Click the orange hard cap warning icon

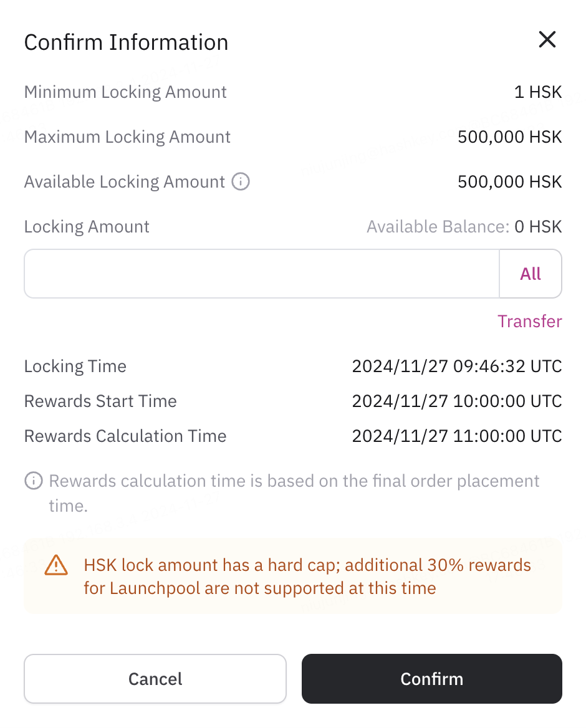56,565
